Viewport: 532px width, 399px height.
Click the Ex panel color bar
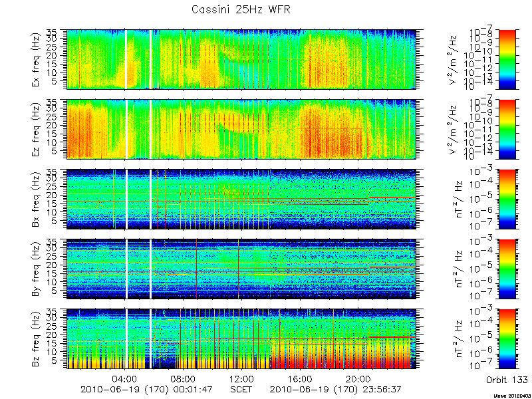point(507,59)
